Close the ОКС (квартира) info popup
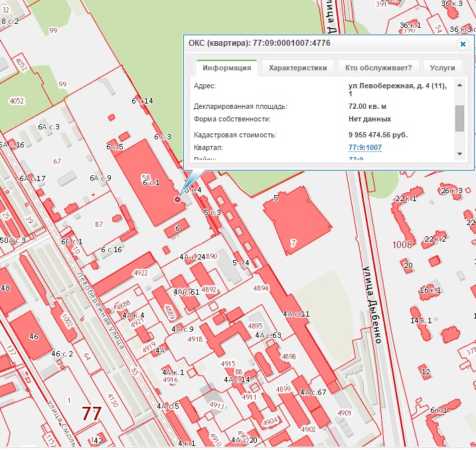This screenshot has height=450, width=476. [463, 44]
